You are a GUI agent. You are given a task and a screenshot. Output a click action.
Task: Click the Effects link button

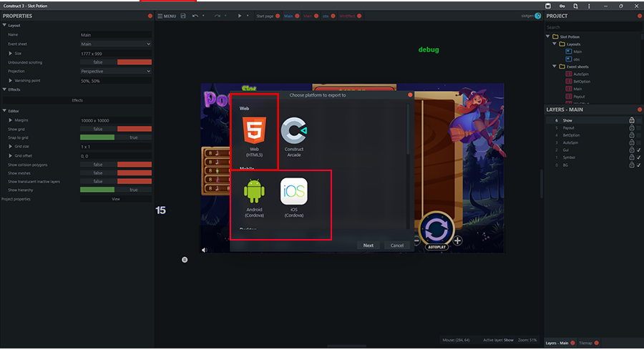(x=77, y=100)
